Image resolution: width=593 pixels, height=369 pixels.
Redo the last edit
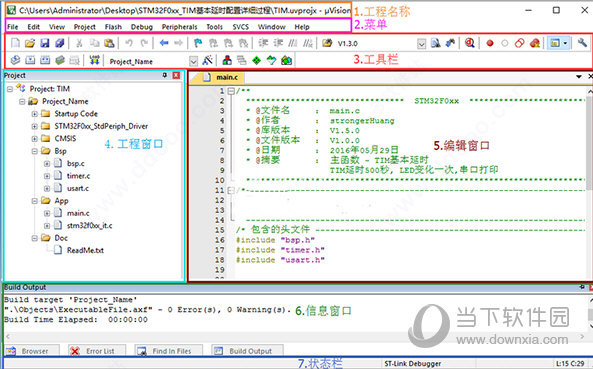(144, 43)
